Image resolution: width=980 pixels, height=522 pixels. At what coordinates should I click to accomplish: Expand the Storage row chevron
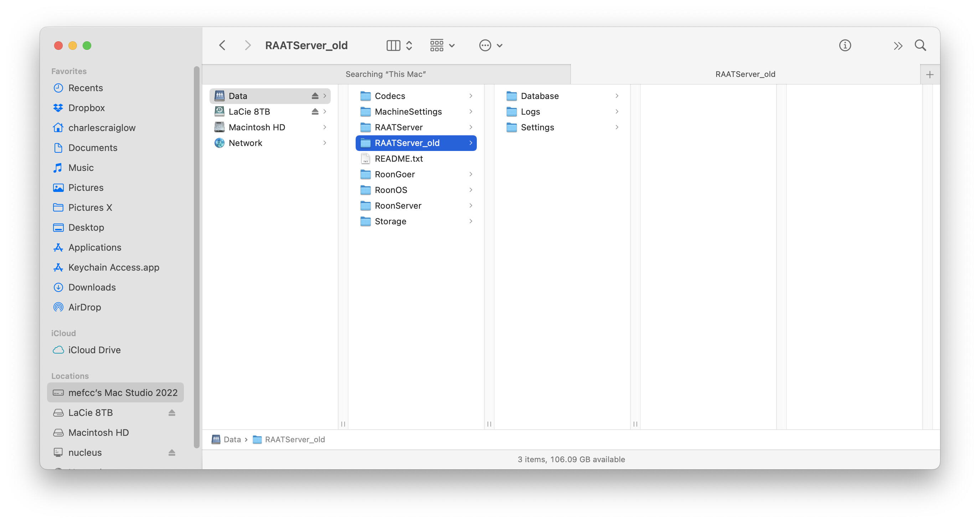click(x=471, y=221)
